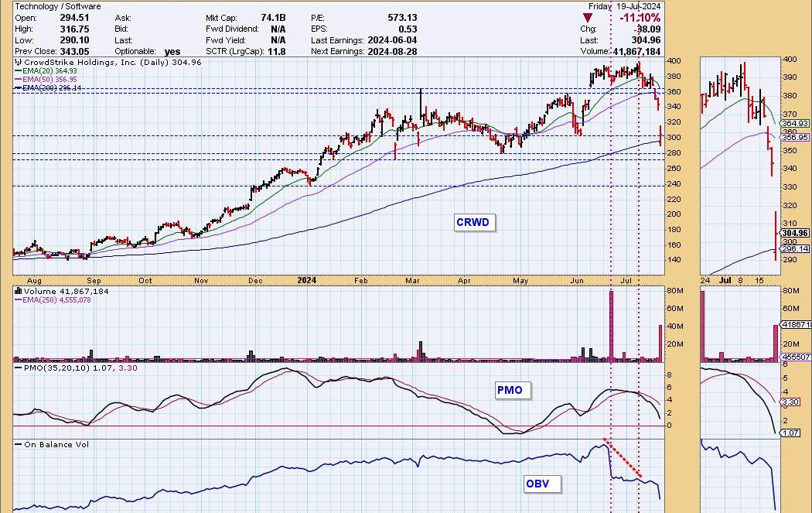
Task: Click the PMO(35,20,10) indicator legend
Action: [x=76, y=368]
